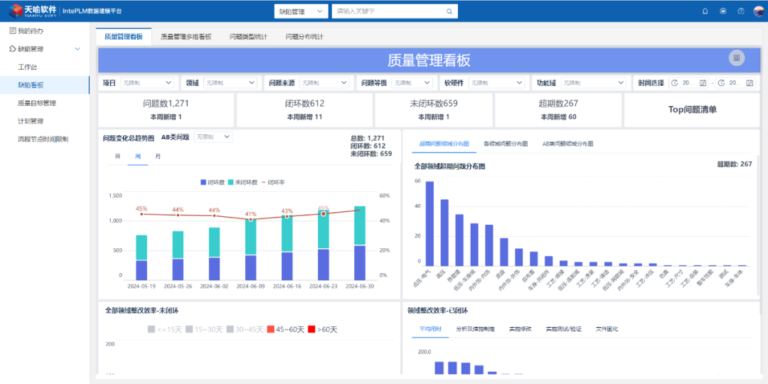Click the round grid icon on the 质量管理看板 banner
768x384 pixels.
[736, 58]
